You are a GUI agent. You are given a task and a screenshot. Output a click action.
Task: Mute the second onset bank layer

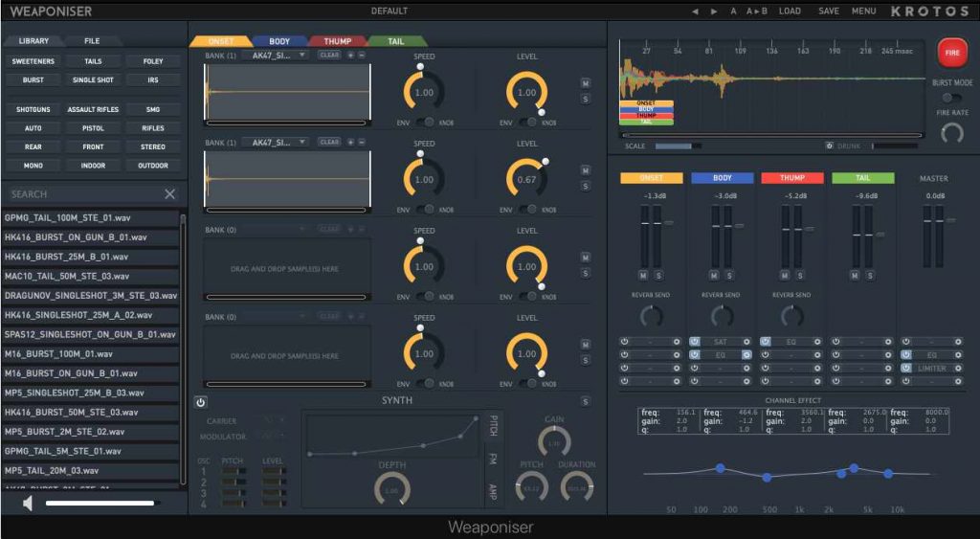click(x=585, y=170)
